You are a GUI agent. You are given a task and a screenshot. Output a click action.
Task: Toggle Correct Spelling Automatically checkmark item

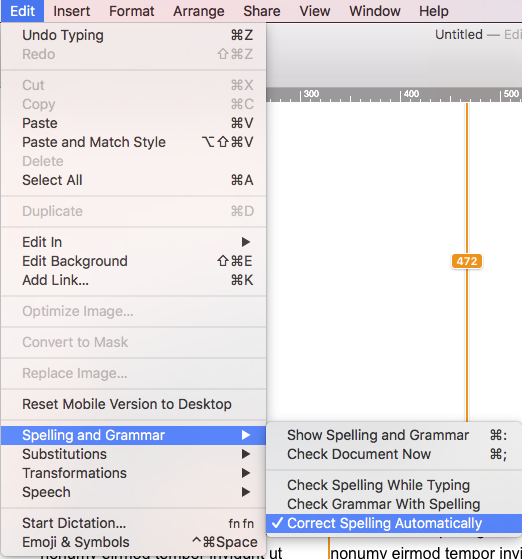tap(394, 523)
